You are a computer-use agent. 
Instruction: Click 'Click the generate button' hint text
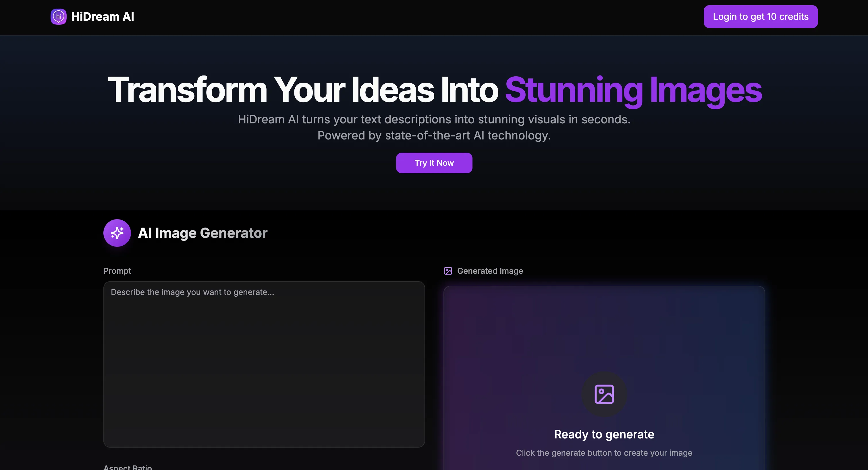[604, 453]
